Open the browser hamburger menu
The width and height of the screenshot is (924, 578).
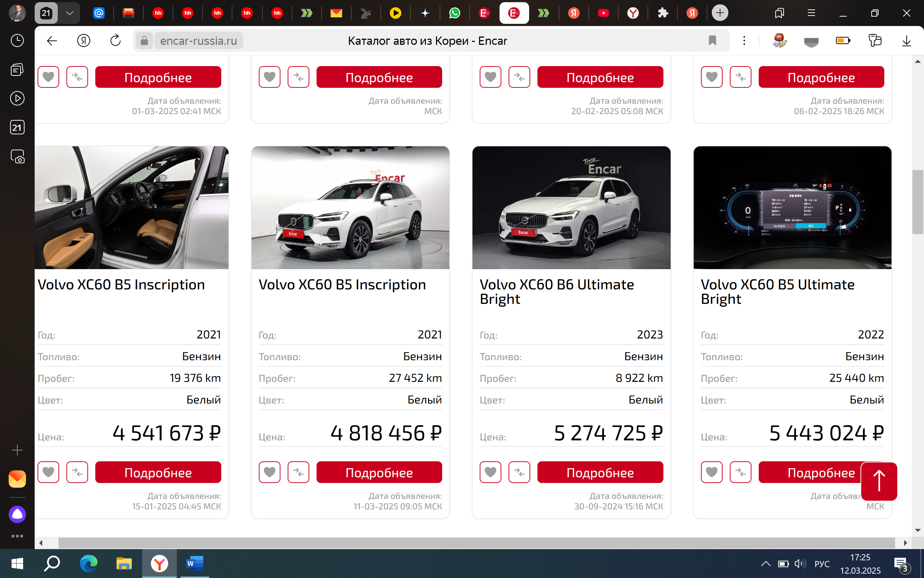click(811, 13)
